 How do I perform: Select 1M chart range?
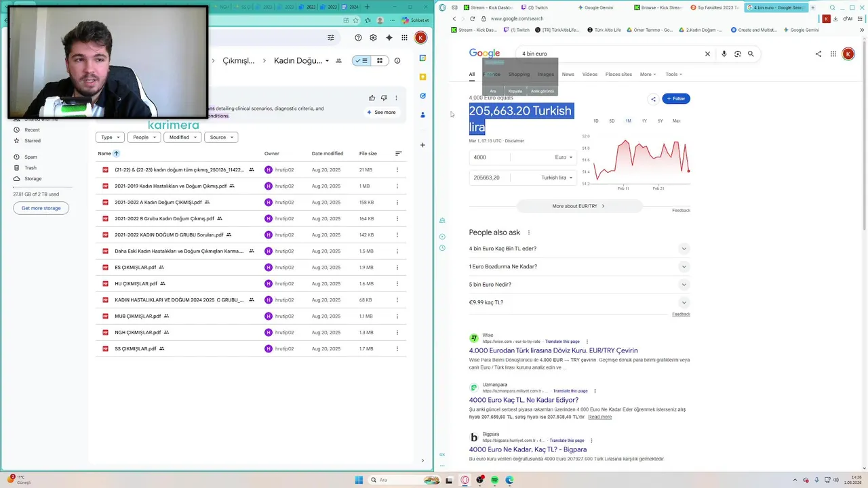[628, 121]
